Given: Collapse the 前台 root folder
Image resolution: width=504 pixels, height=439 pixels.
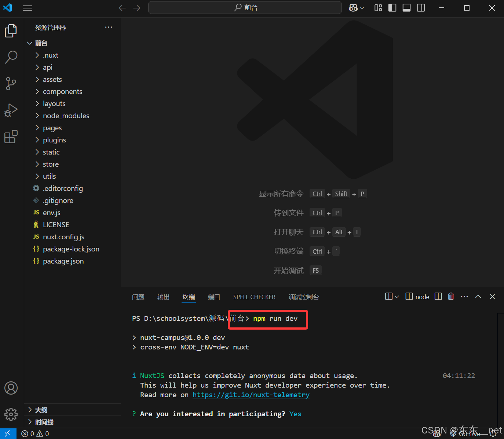Looking at the screenshot, I should point(73,43).
